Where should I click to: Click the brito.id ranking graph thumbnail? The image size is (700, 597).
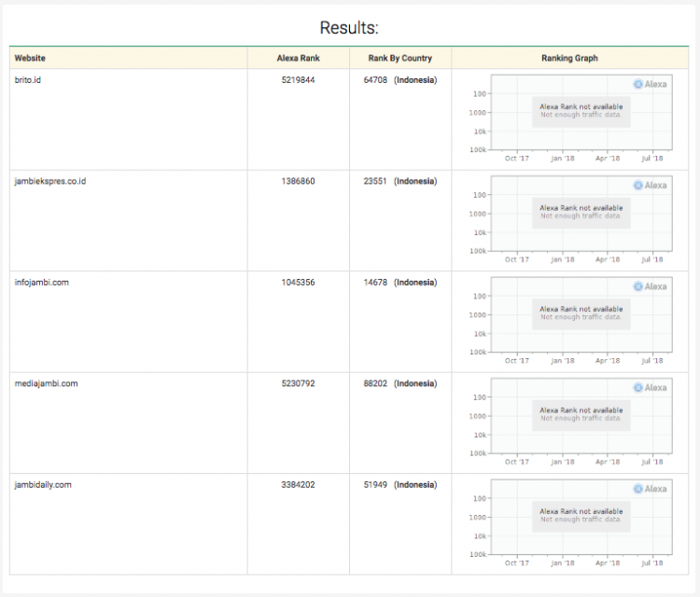(569, 118)
